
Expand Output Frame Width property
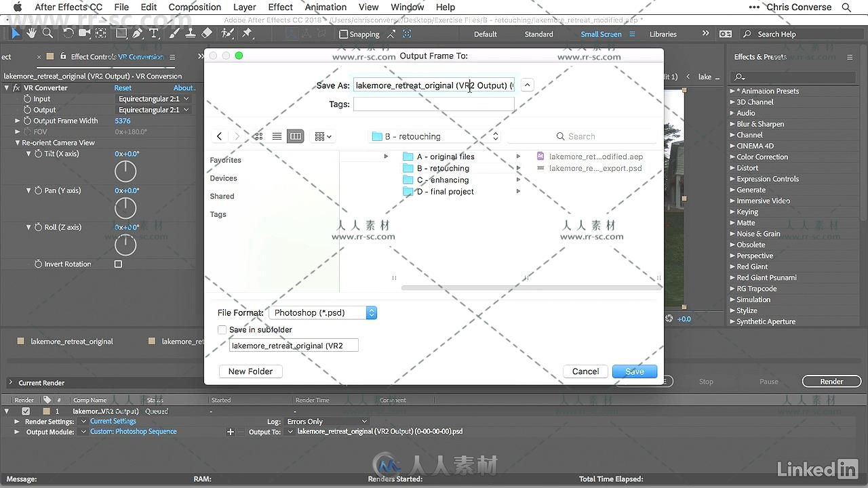[18, 121]
